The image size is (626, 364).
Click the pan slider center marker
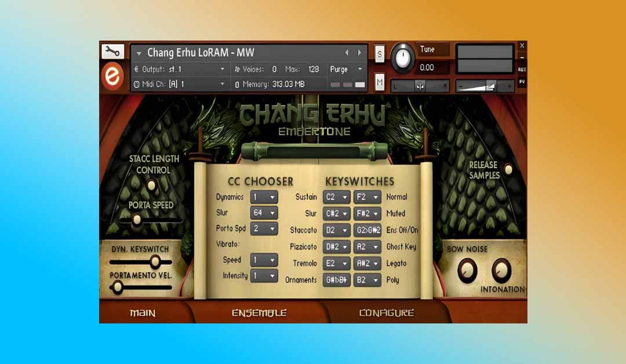click(x=420, y=86)
